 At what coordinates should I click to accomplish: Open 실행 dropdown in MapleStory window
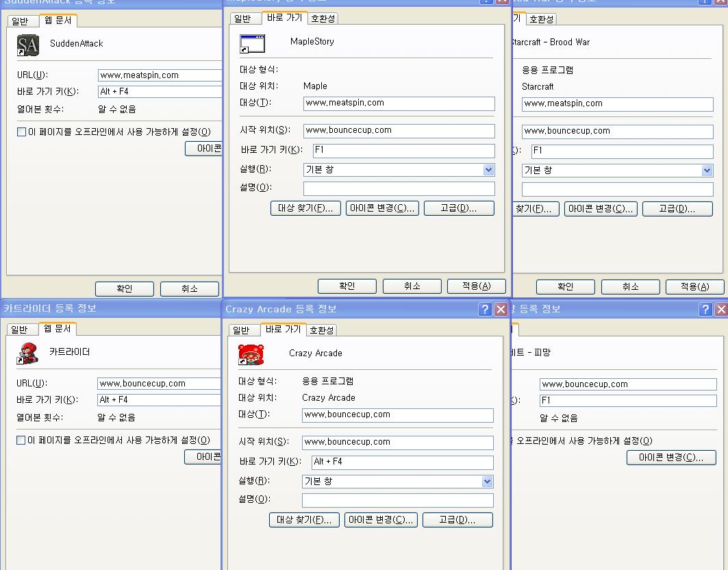pos(488,170)
